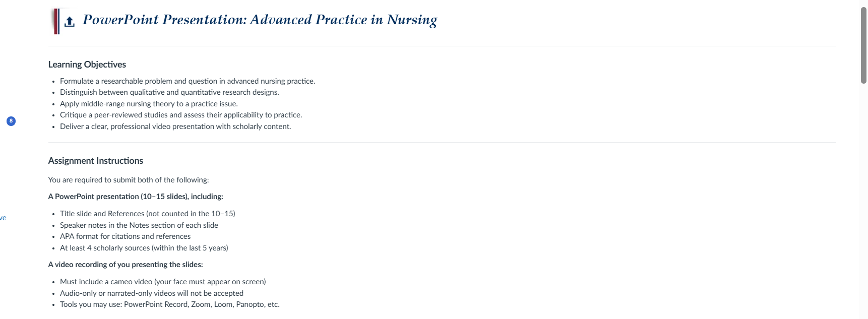Viewport: 868px width, 319px height.
Task: Click the bullet on qualitative and quantitative designs
Action: pyautogui.click(x=169, y=92)
